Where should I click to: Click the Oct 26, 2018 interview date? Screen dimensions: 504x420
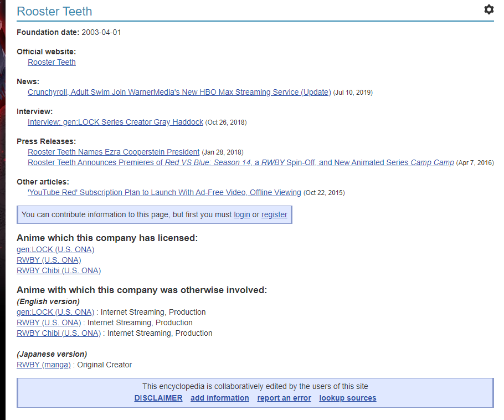[226, 122]
